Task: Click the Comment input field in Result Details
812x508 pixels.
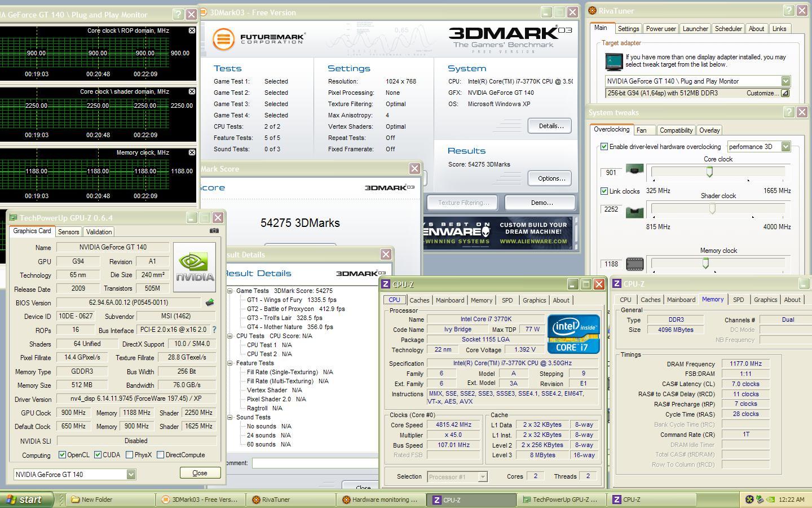Action: pos(316,463)
